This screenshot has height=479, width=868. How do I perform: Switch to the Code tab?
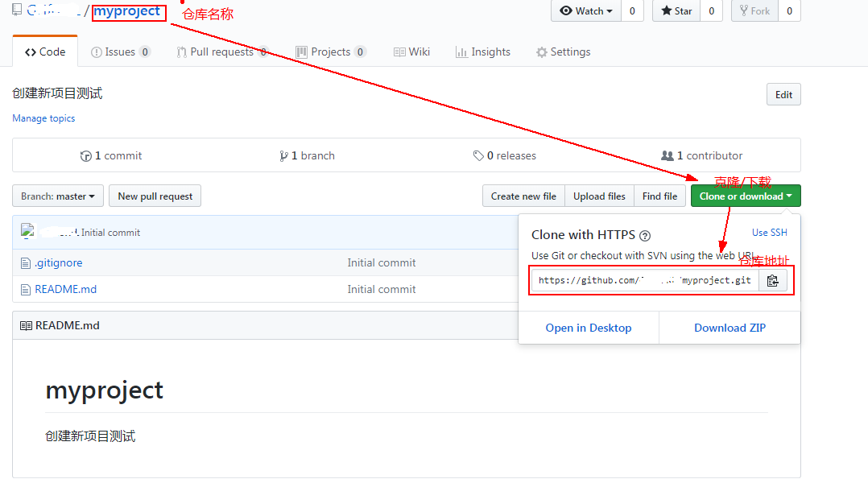[x=45, y=52]
